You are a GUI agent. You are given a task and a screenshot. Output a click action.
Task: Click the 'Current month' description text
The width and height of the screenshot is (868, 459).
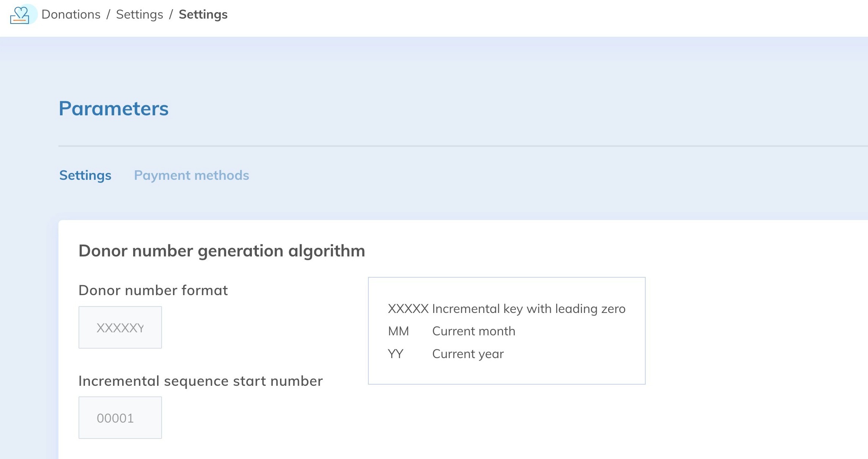click(473, 331)
